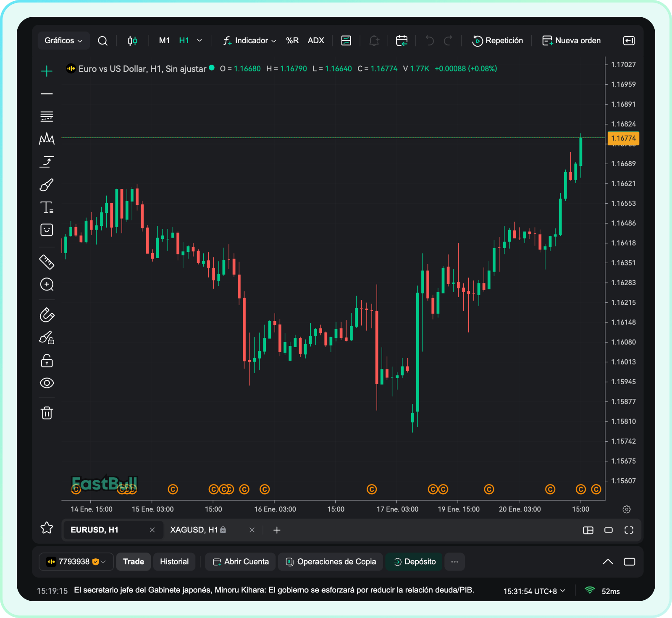Open the chart candlestick style icon

coord(132,41)
